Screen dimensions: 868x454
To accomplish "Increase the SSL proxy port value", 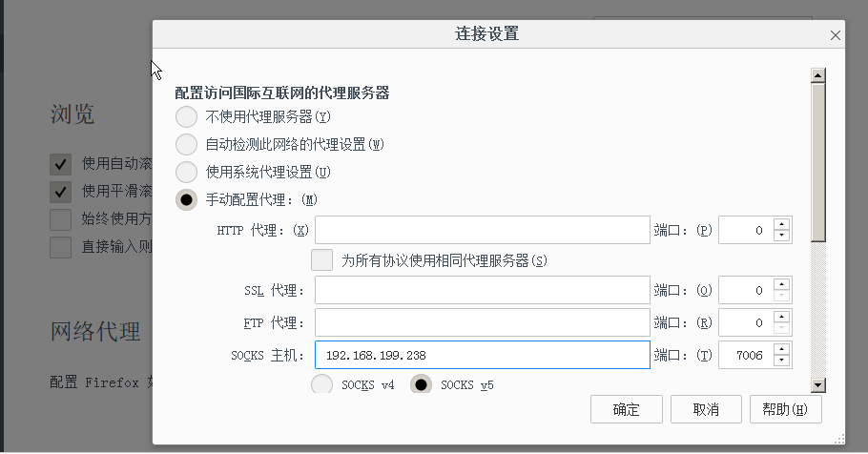I will (x=781, y=284).
